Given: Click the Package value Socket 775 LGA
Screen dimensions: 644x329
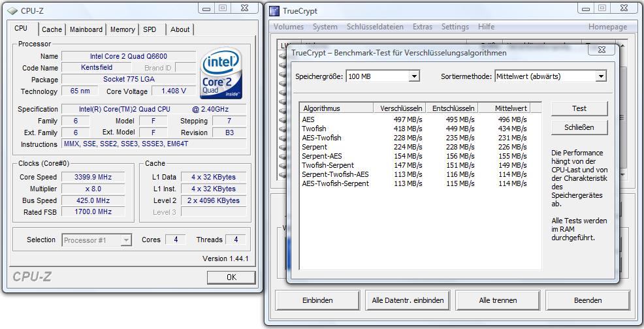Looking at the screenshot, I should click(129, 79).
